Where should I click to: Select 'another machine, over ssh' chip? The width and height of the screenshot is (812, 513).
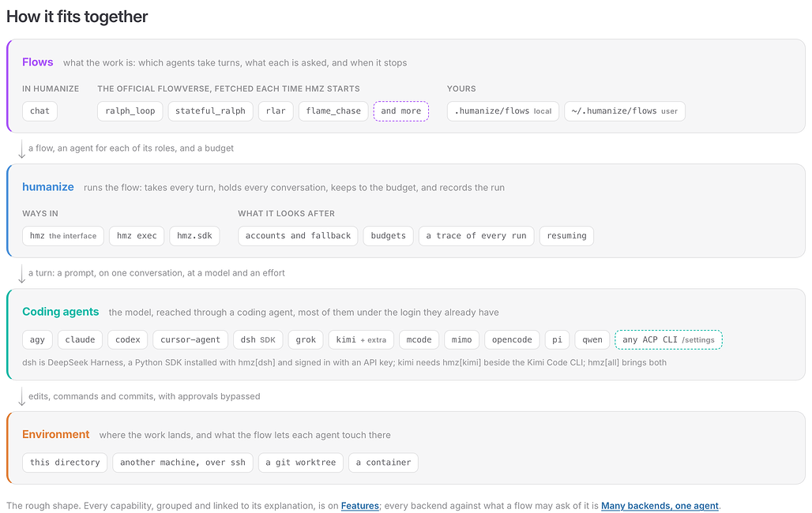pos(182,462)
